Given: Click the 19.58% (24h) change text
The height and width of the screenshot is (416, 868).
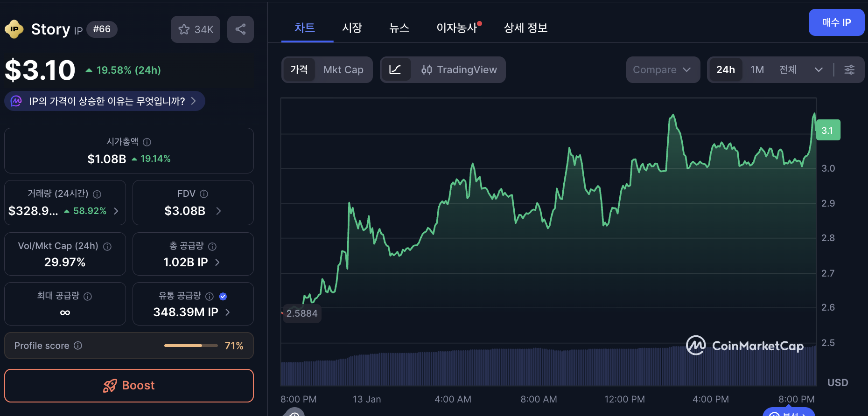Looking at the screenshot, I should tap(128, 70).
